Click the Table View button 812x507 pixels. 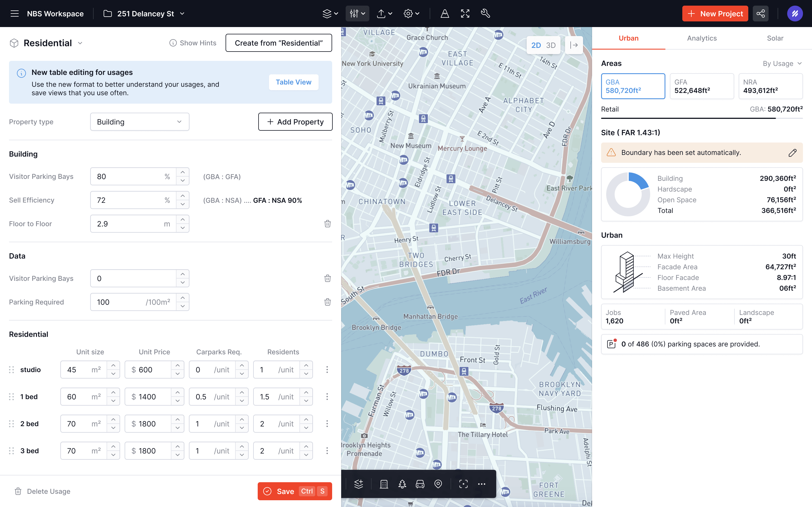(x=293, y=82)
